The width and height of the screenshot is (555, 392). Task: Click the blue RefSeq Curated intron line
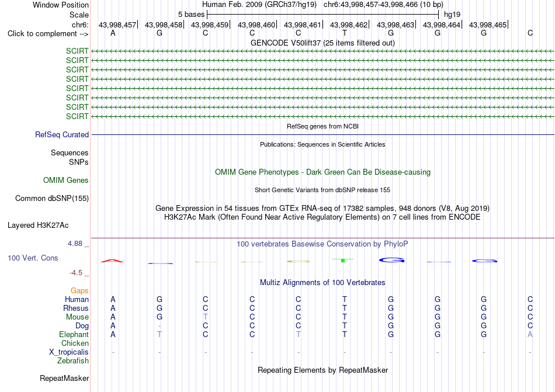pos(322,135)
